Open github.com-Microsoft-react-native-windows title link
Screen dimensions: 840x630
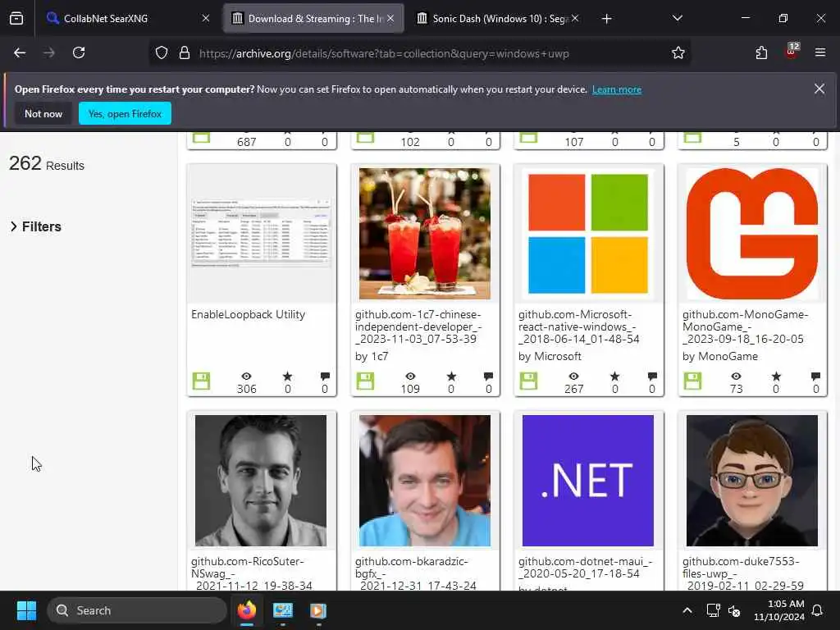click(578, 326)
